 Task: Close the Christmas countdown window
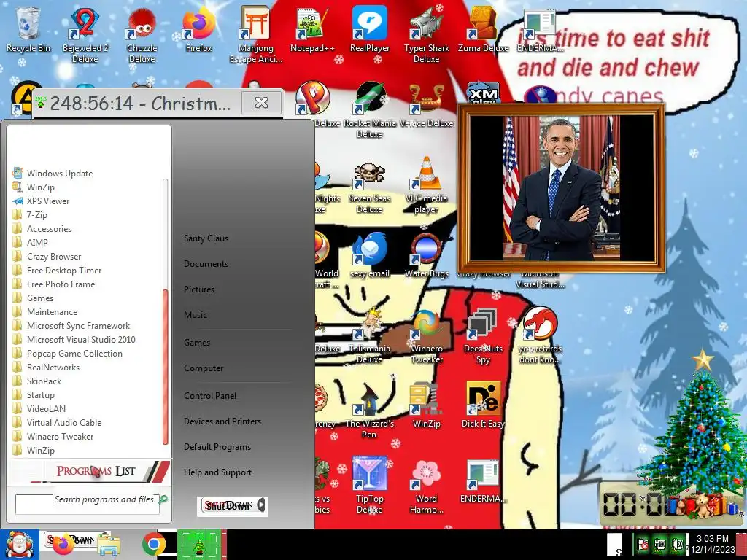point(262,102)
